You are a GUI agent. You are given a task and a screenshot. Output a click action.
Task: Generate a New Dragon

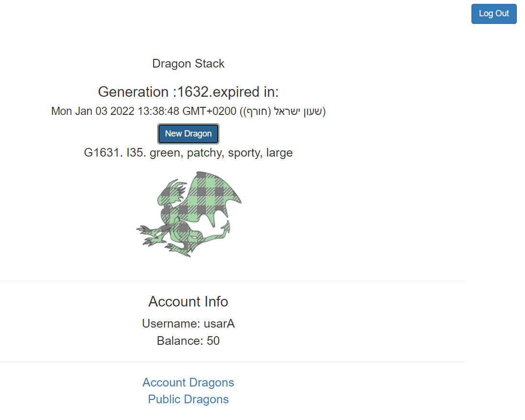pos(188,134)
